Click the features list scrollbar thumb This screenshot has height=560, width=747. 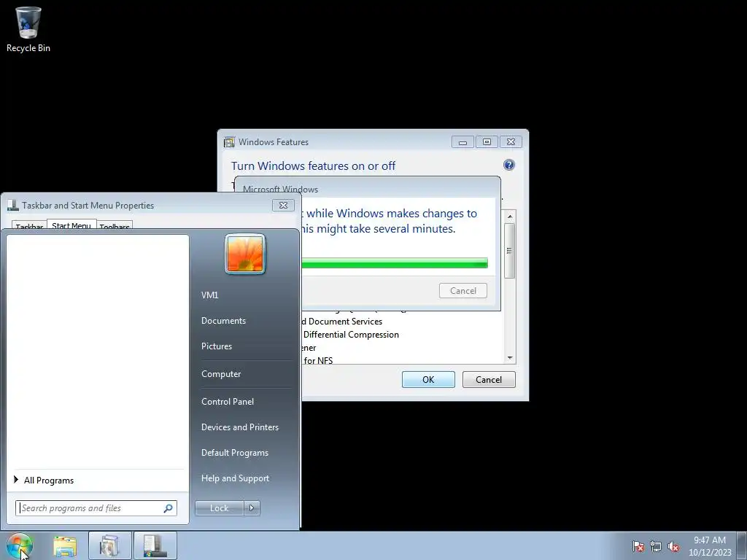coord(510,251)
